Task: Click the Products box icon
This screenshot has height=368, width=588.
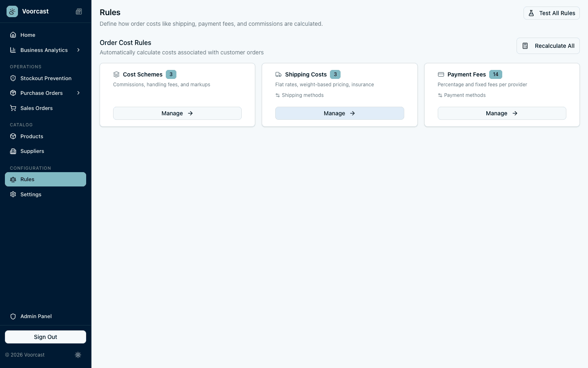Action: [13, 136]
